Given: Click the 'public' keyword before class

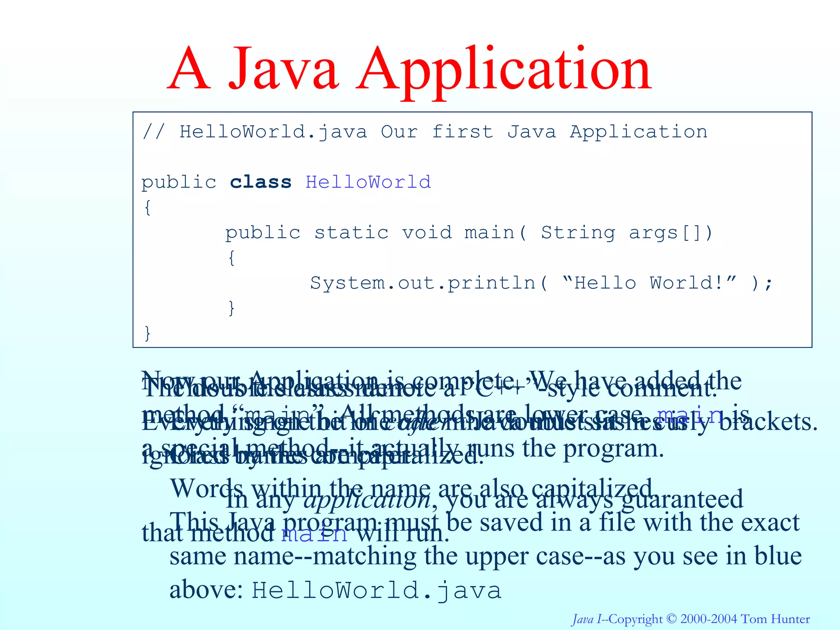Looking at the screenshot, I should (x=179, y=183).
